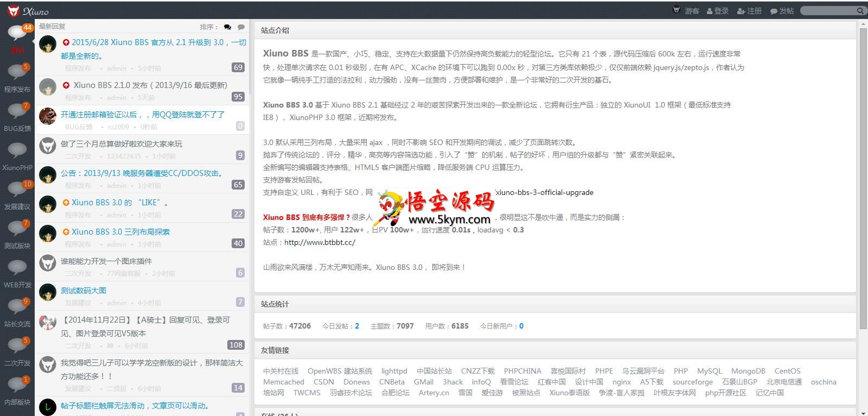Open thread Xiuno BBS 3.0 三列布局探索
Screen dimensions: 868x416
pos(120,232)
